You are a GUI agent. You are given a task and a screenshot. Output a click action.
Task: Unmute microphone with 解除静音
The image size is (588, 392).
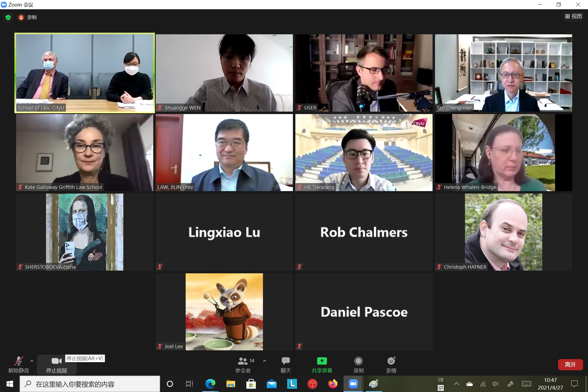[x=19, y=365]
